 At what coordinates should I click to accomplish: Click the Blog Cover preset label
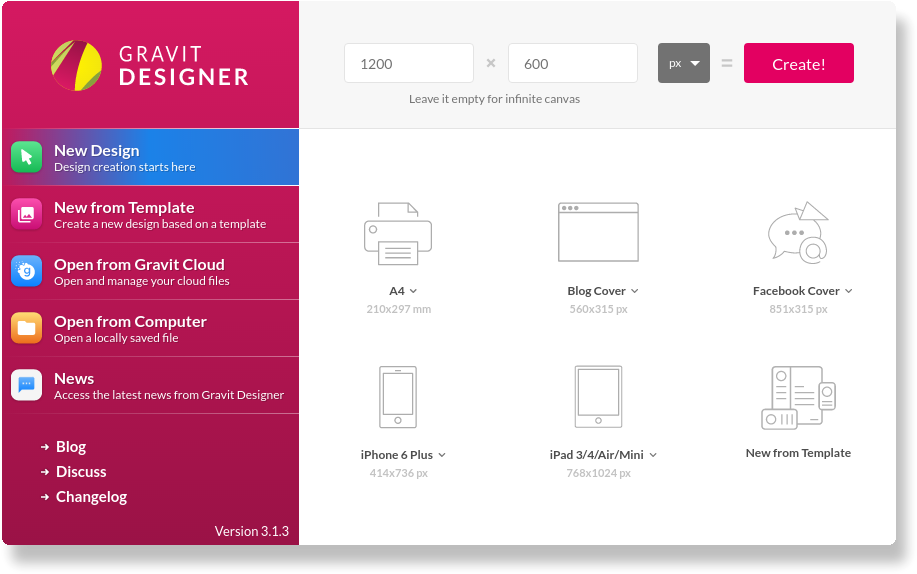pyautogui.click(x=597, y=291)
